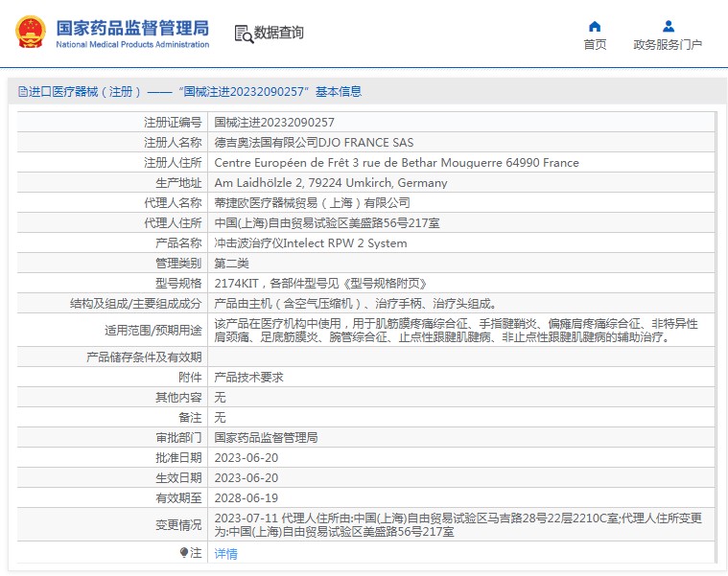The image size is (728, 576).
Task: Click the 生效日期 row label
Action: 178,477
